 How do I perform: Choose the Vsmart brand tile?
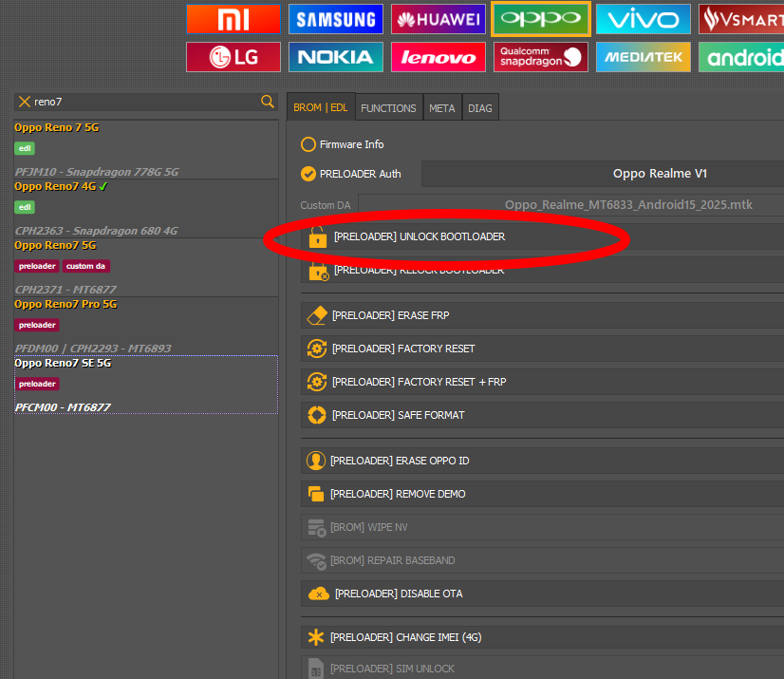click(741, 20)
